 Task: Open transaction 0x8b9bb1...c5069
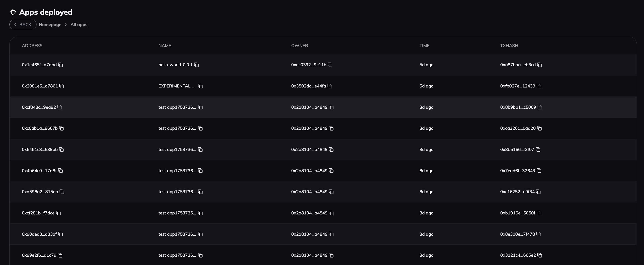point(518,107)
